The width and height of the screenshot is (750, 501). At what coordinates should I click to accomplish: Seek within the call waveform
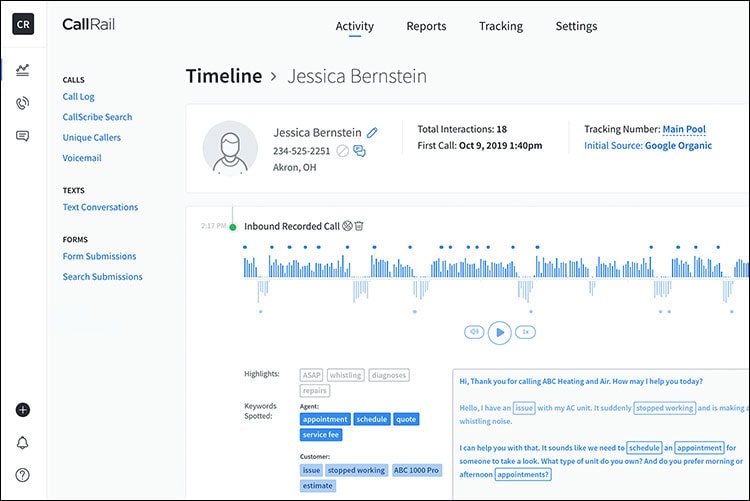coord(496,278)
